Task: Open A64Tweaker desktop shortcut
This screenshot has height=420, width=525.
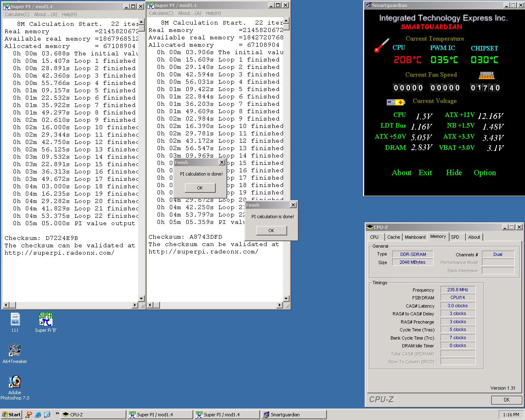Action: (15, 351)
